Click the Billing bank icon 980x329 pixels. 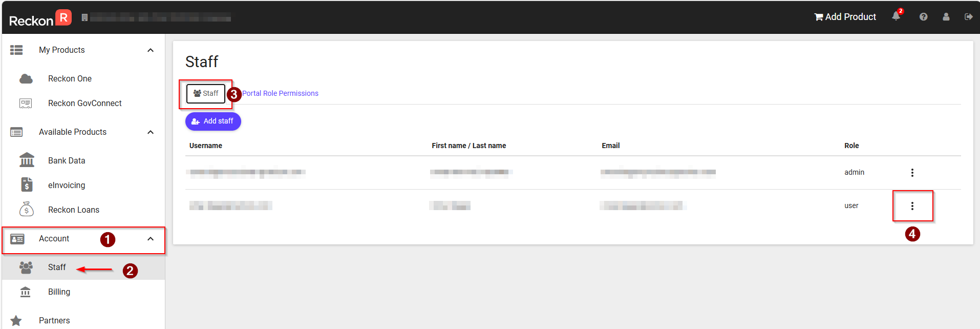click(25, 292)
